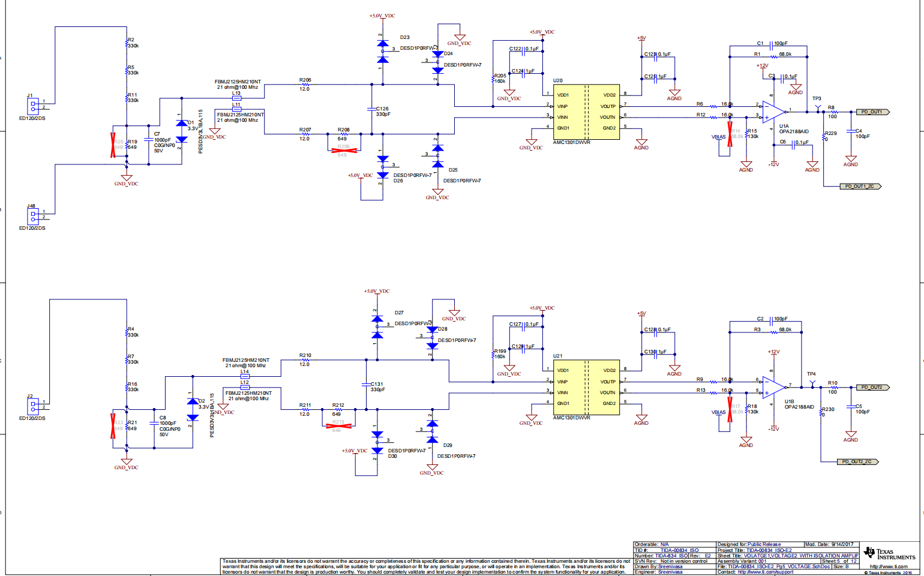Click the PD_OUT1_ZC port label
Image resolution: width=924 pixels, height=576 pixels.
pyautogui.click(x=860, y=187)
